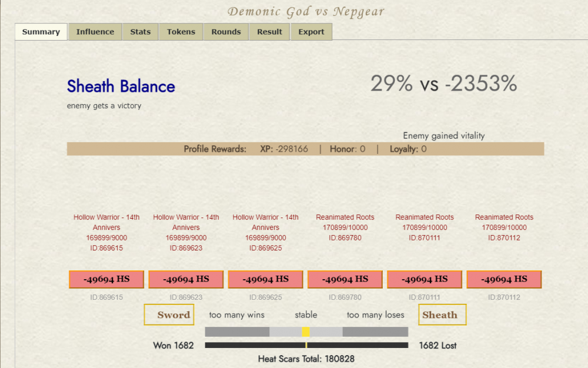The height and width of the screenshot is (368, 588).
Task: Click the yellow stable marker on balance bar
Action: tap(306, 332)
